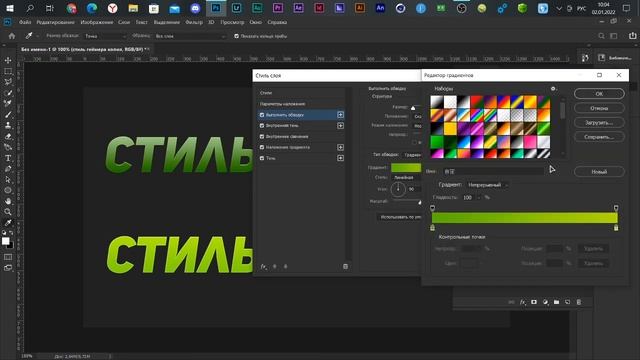Click the Загрузить... button

coord(599,122)
